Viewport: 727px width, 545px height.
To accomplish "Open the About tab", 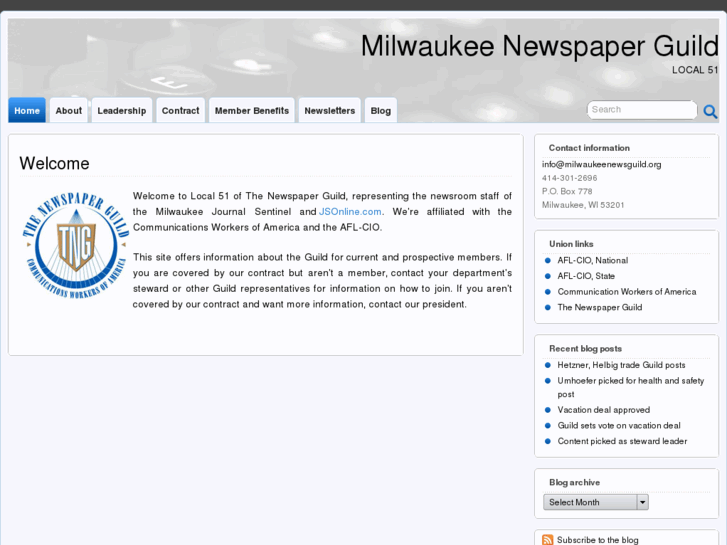I will pyautogui.click(x=69, y=110).
